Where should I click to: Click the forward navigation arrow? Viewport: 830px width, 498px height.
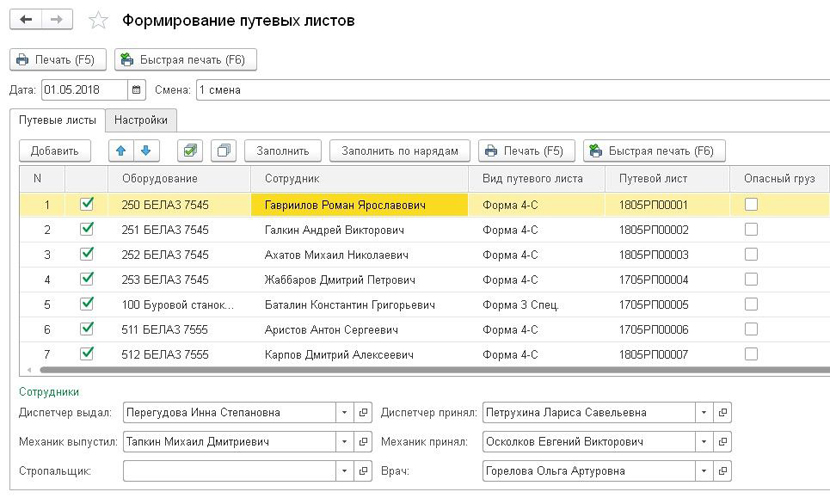pyautogui.click(x=57, y=20)
